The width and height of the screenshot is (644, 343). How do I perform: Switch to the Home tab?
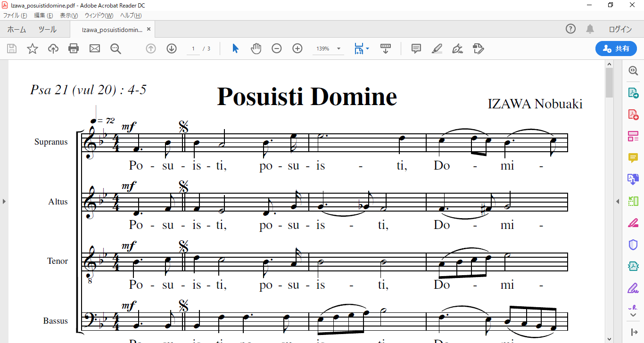pos(17,29)
